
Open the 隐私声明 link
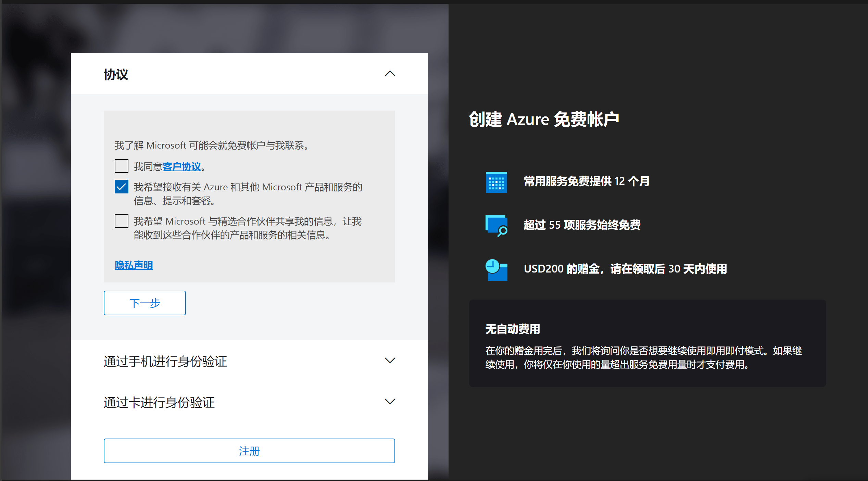pos(134,265)
